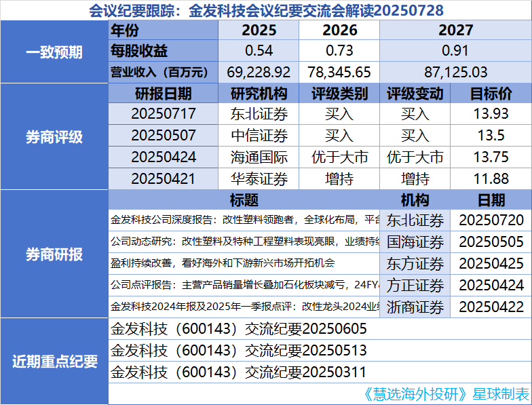Open report 公司点评报告：主营产品销量增长
The image size is (532, 405).
click(x=244, y=285)
